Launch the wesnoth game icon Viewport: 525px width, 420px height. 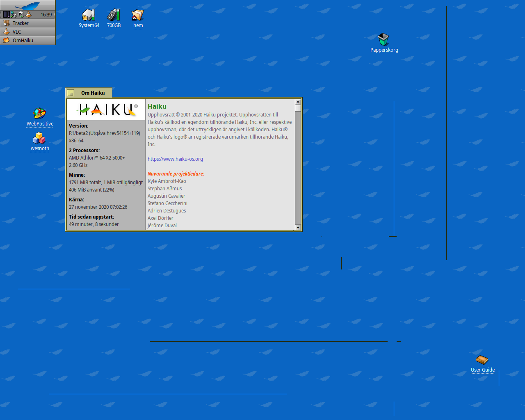39,138
